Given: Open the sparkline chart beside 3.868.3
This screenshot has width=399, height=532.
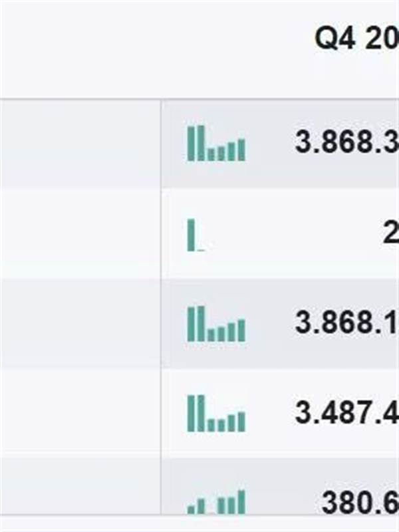Looking at the screenshot, I should (216, 143).
